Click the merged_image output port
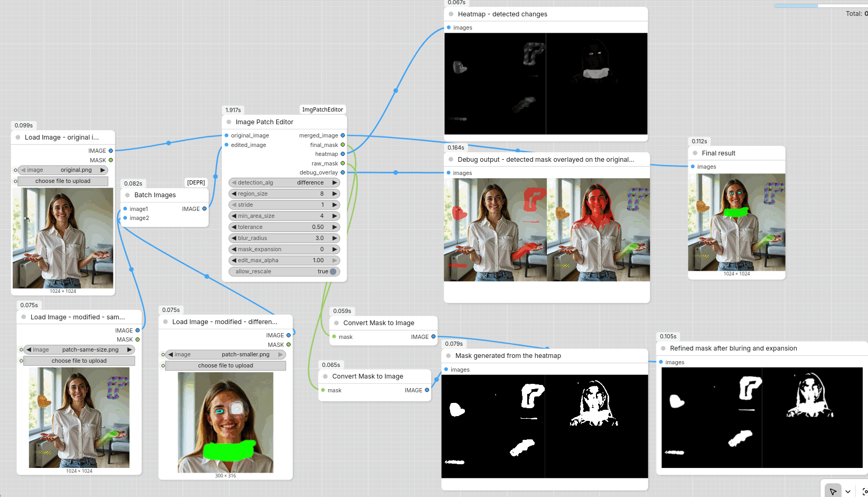The image size is (868, 497). pyautogui.click(x=343, y=136)
